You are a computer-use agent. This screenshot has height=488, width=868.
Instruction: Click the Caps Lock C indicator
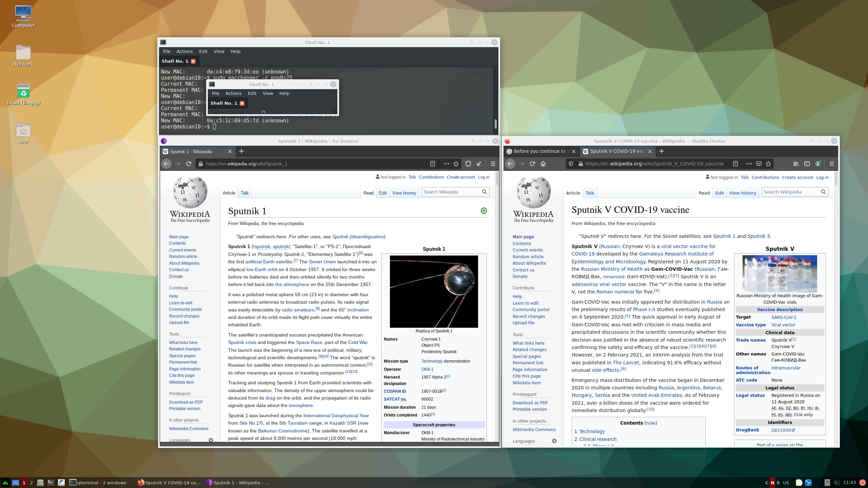(x=767, y=483)
